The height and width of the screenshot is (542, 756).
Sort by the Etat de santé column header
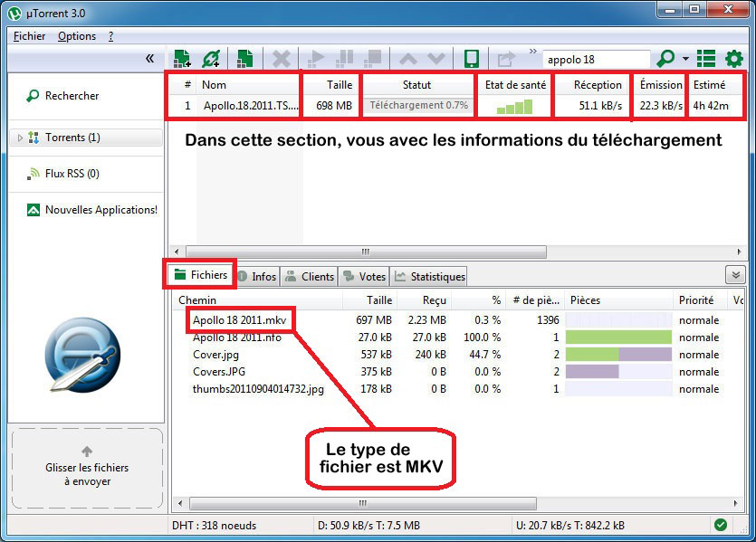point(515,85)
